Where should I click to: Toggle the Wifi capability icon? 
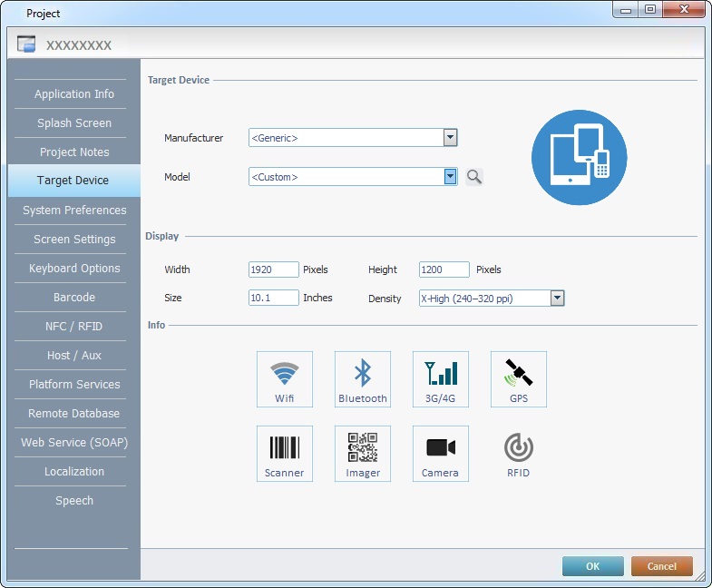click(x=285, y=378)
